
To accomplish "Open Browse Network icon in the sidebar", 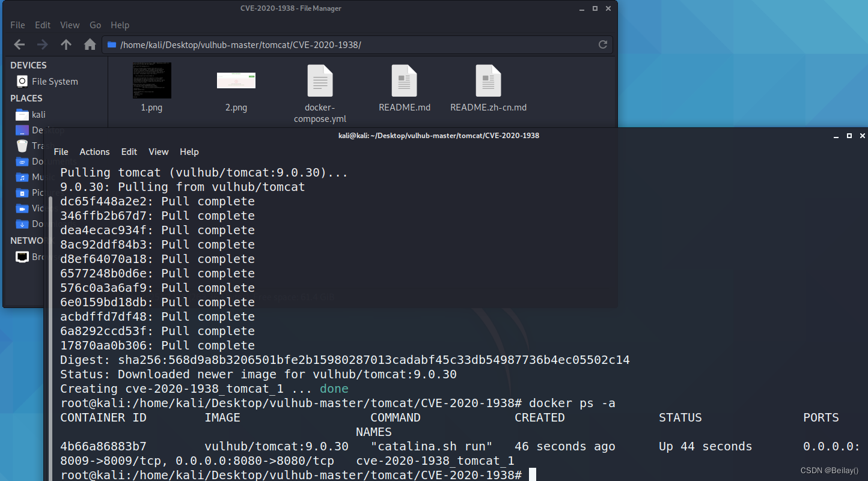I will point(22,256).
